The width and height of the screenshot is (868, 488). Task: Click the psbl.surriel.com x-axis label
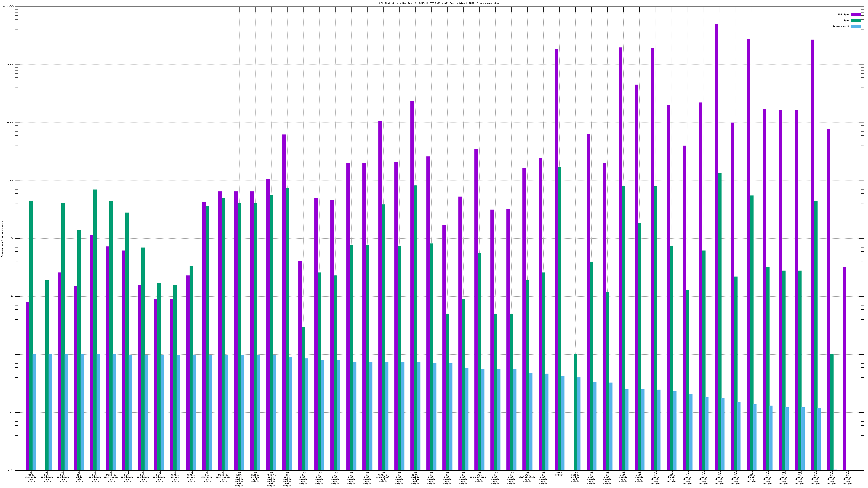(31, 477)
